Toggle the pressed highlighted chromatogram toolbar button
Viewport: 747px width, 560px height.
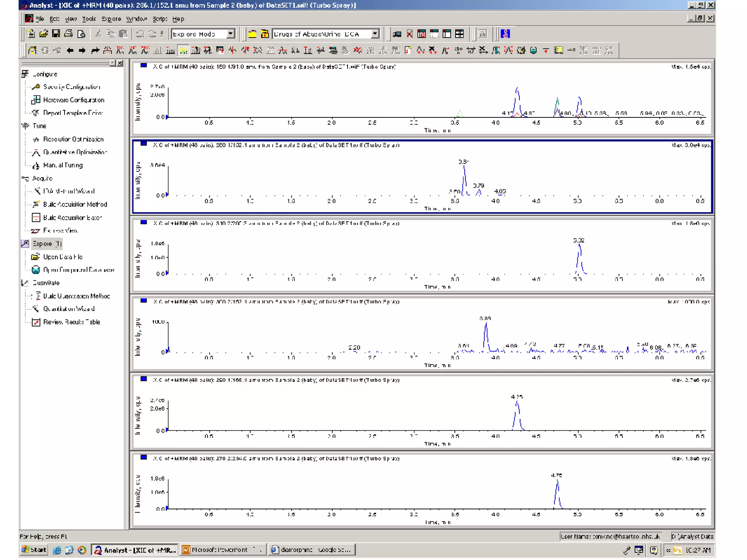point(183,50)
